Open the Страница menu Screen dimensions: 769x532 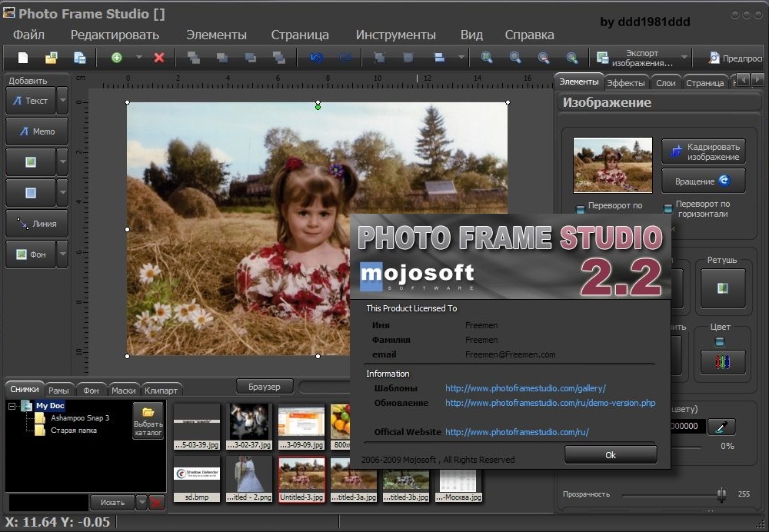300,35
